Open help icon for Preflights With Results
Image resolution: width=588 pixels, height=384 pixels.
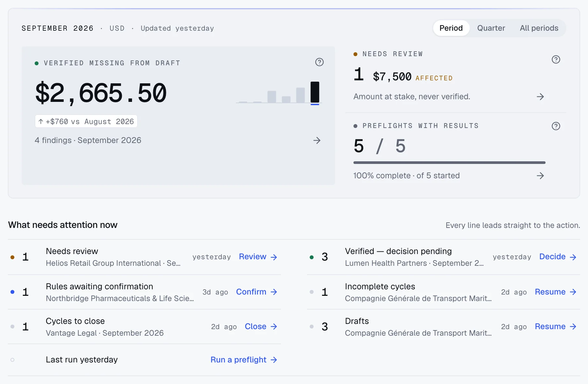(556, 126)
